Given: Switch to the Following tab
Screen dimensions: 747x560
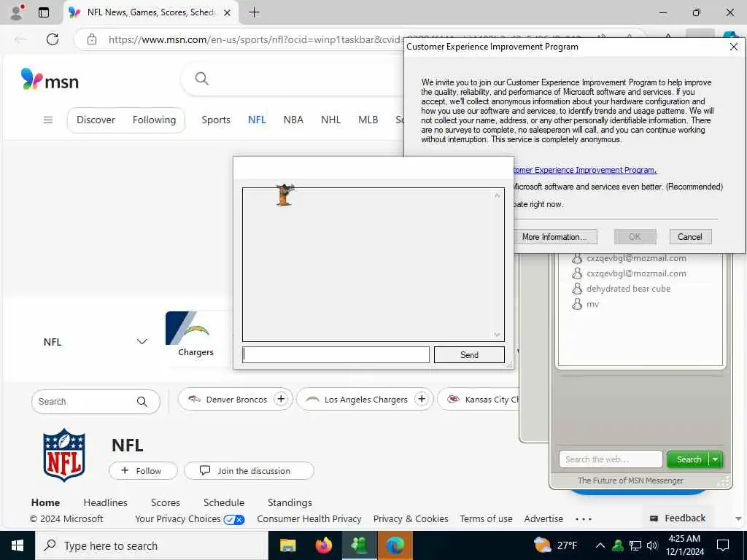Looking at the screenshot, I should (x=155, y=120).
